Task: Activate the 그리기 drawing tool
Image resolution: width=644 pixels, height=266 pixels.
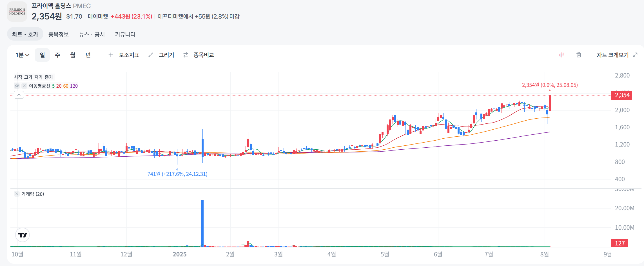Action: tap(166, 55)
